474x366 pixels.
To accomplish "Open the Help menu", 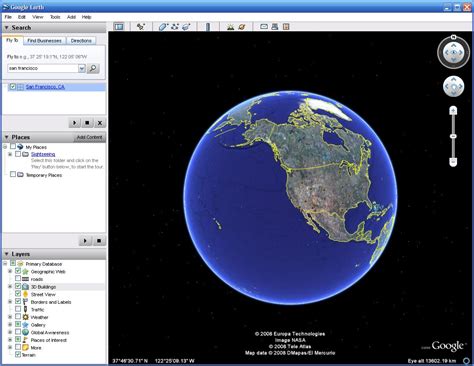I will point(87,17).
